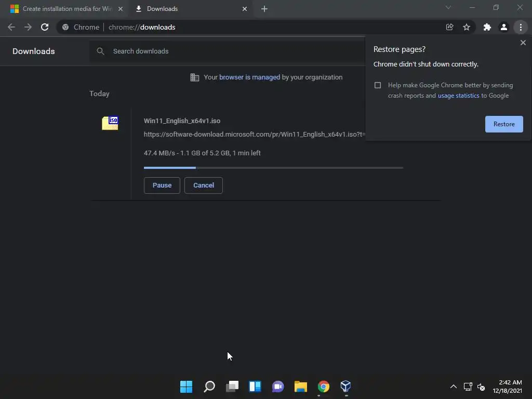Image resolution: width=532 pixels, height=399 pixels.
Task: Reload the downloads page
Action: (x=45, y=27)
